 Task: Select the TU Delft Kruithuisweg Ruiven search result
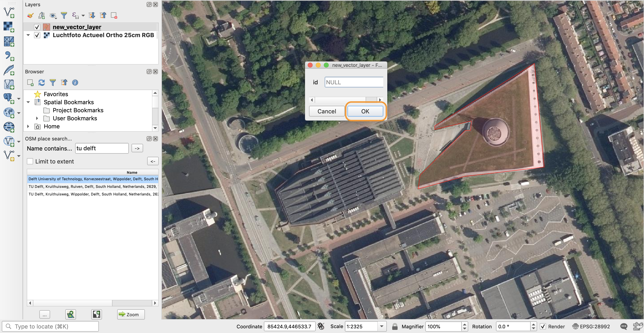93,187
